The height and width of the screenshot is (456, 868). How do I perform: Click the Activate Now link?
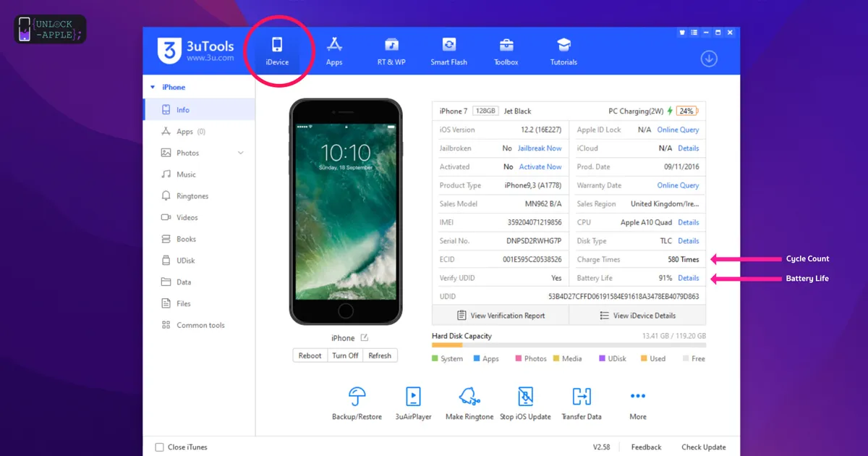[540, 166]
